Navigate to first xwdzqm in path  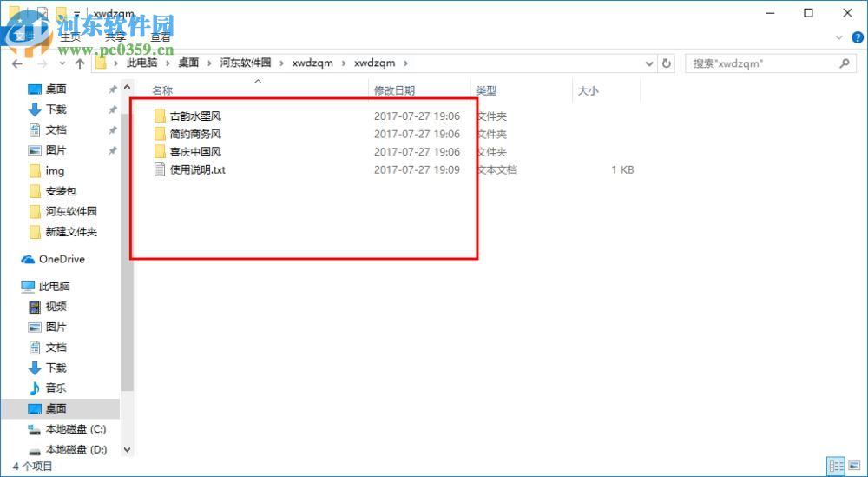pyautogui.click(x=312, y=63)
